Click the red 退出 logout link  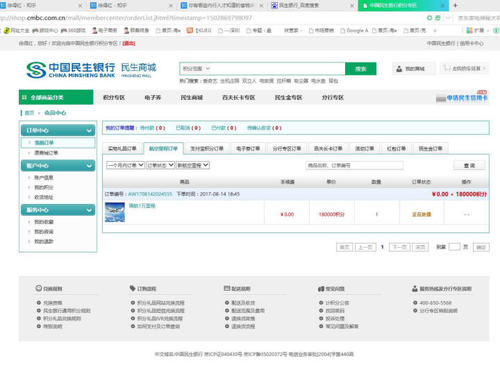click(x=129, y=43)
